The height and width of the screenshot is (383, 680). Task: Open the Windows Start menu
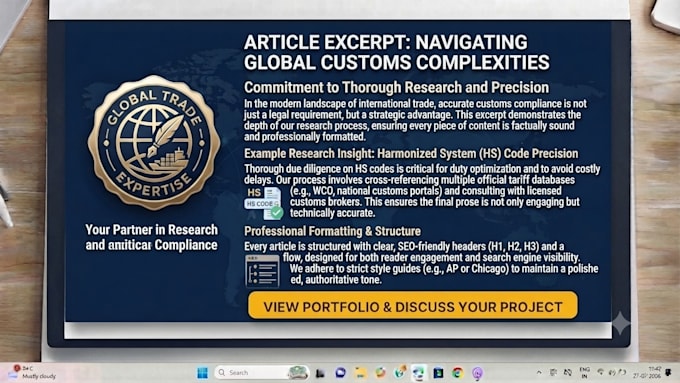click(x=203, y=373)
